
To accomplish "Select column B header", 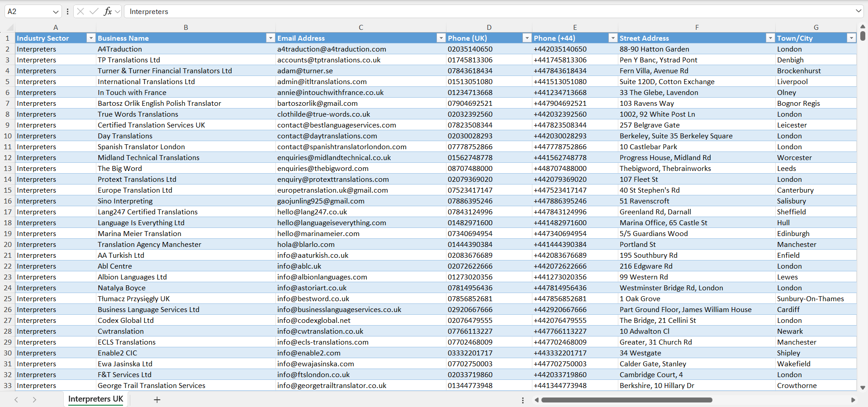I will (186, 27).
